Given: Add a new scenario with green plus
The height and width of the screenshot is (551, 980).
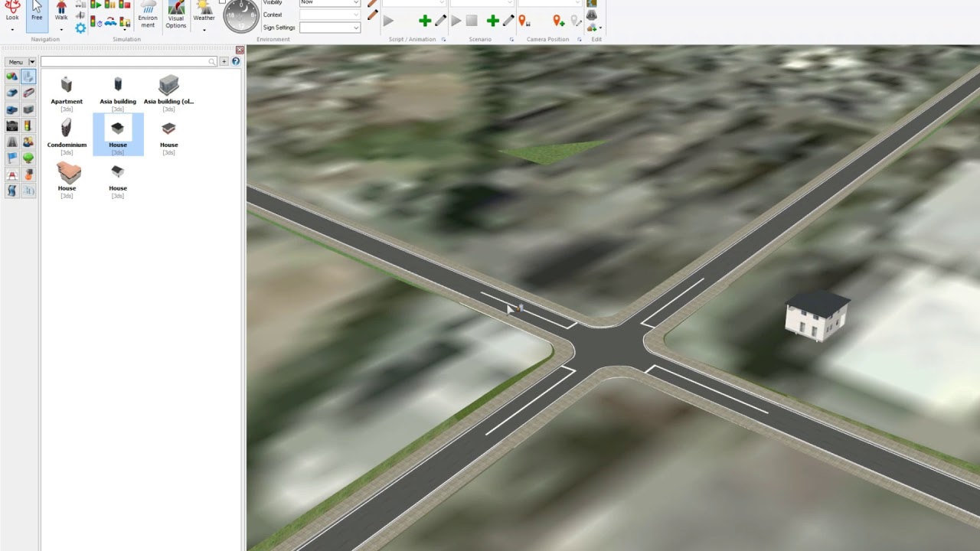Looking at the screenshot, I should (x=493, y=21).
